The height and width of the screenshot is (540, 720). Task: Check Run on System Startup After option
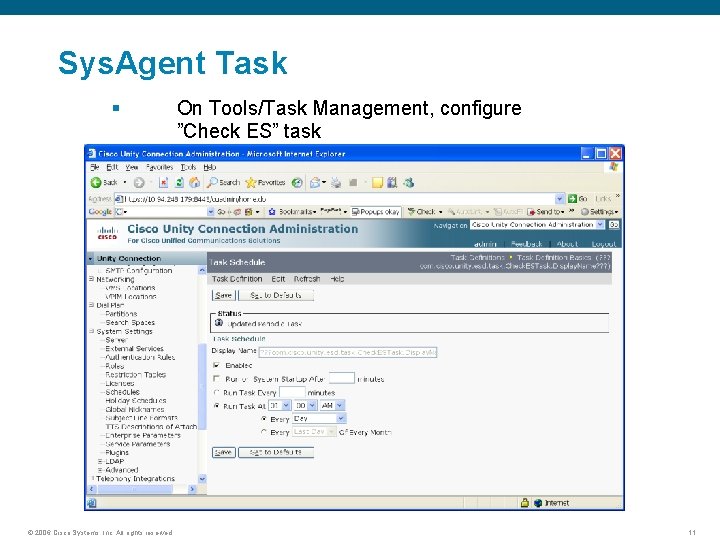[216, 378]
